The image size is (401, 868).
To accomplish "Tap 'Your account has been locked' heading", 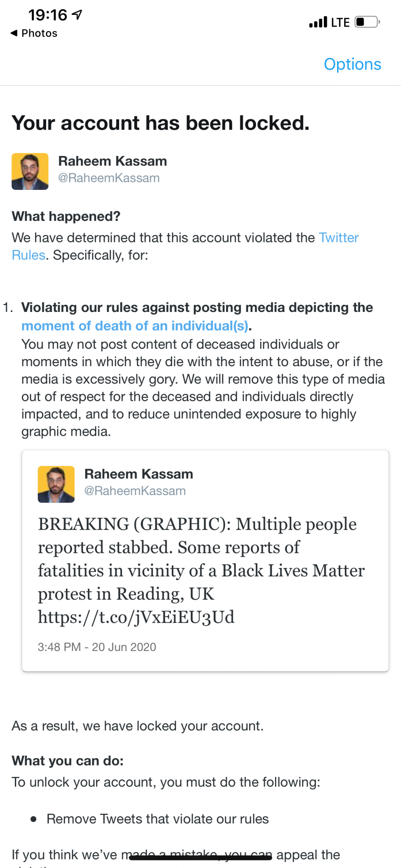I will tap(161, 123).
